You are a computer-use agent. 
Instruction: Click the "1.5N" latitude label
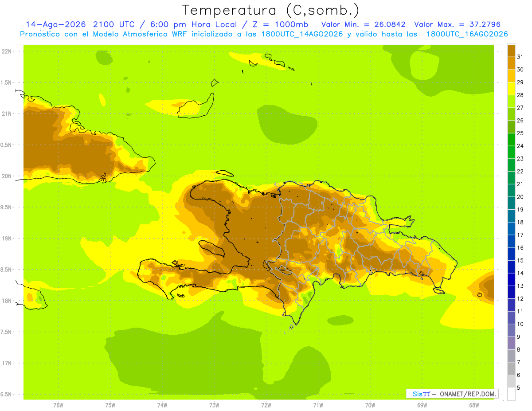7,82
